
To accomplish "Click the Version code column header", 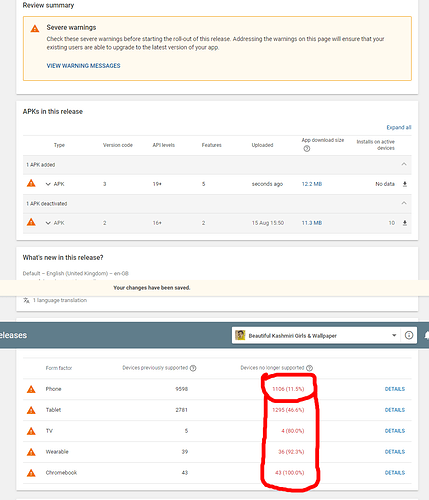I will [x=118, y=145].
